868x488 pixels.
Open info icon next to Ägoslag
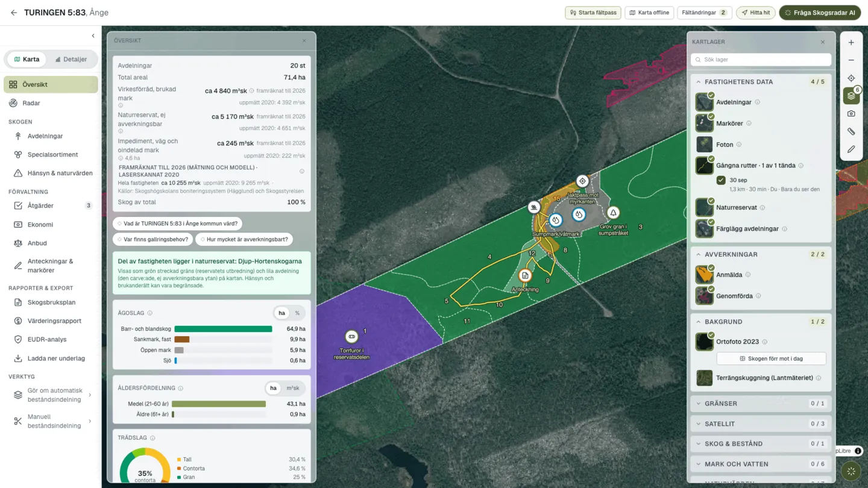[150, 313]
